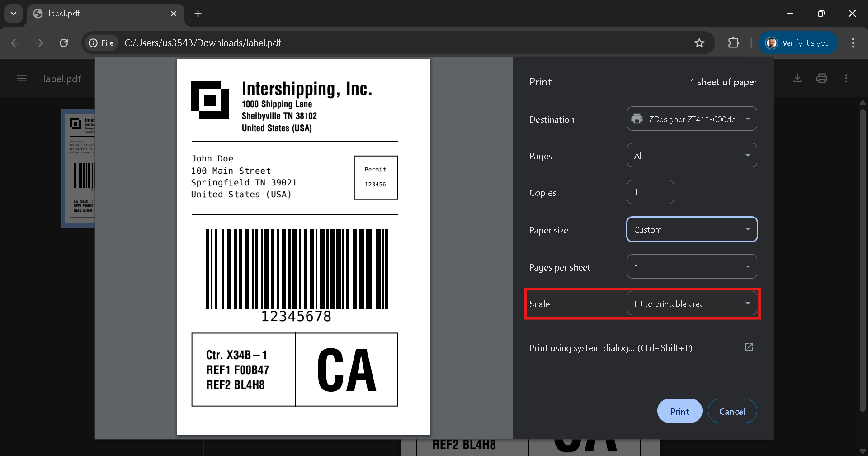This screenshot has height=456, width=868.
Task: Open the tab search chevron button
Action: tap(14, 14)
